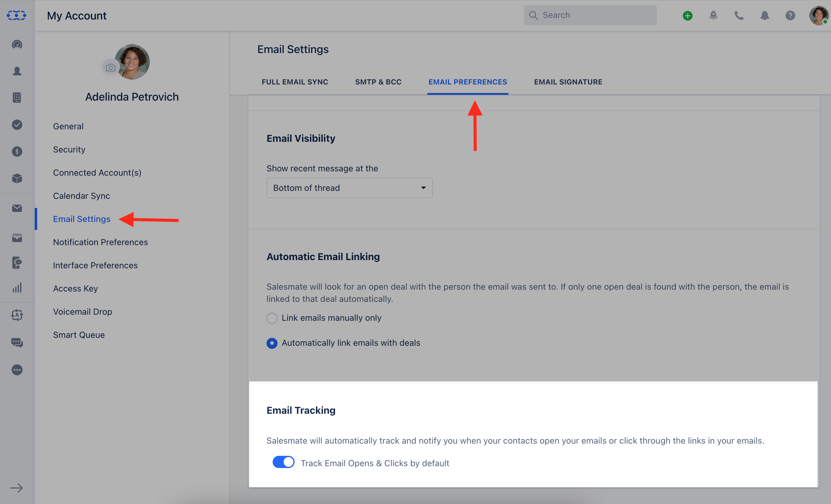Open Products box icon in sidebar
Screen dimensions: 831x504
pyautogui.click(x=17, y=178)
